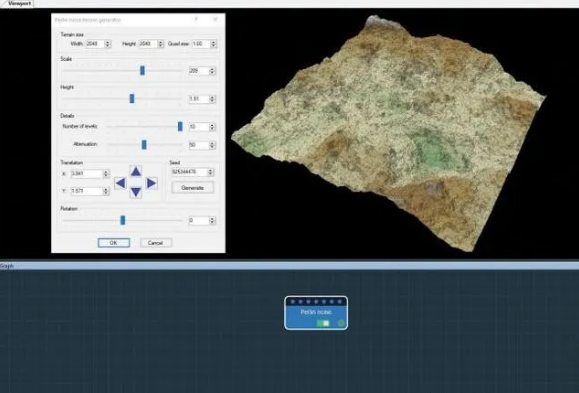Viewport: 579px width, 393px height.
Task: Click the Attenuation slider handle
Action: point(144,144)
